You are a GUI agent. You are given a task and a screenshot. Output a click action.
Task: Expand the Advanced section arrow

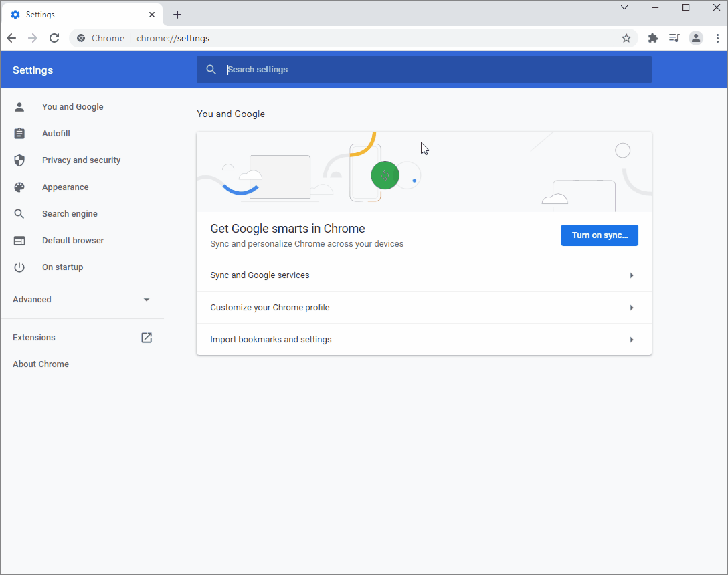[x=147, y=300]
